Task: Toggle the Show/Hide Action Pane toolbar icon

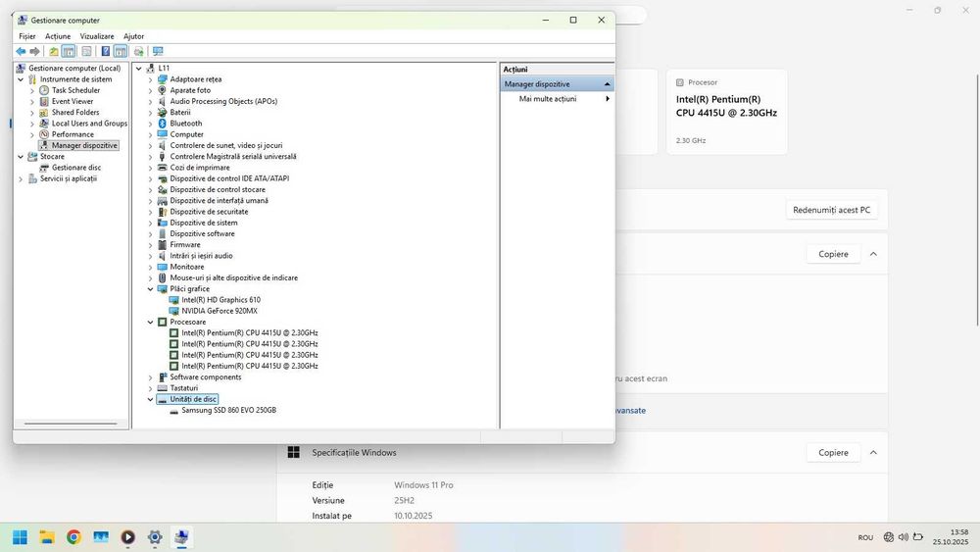Action: [121, 51]
